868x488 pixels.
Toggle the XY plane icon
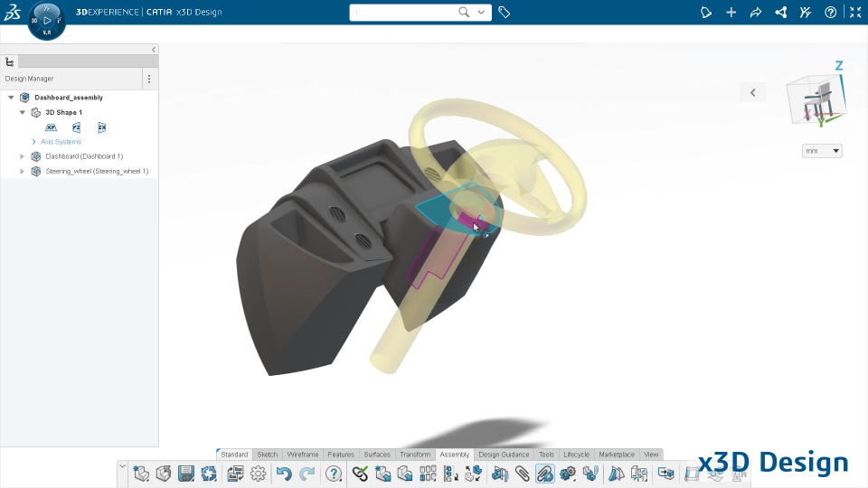tap(51, 127)
